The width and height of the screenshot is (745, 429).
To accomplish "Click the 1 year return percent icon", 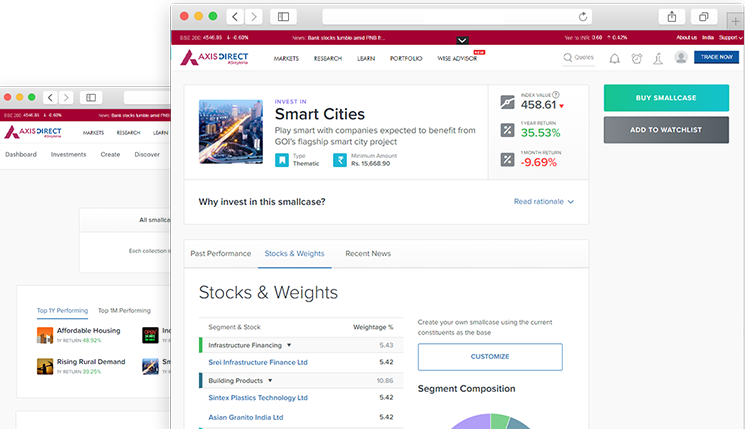I will [507, 130].
